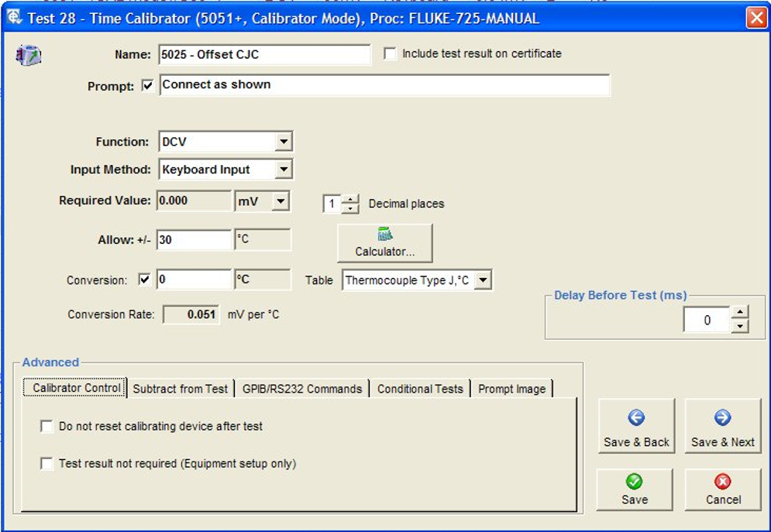This screenshot has height=532, width=771.
Task: Switch to the Subtract from Test tab
Action: [181, 389]
